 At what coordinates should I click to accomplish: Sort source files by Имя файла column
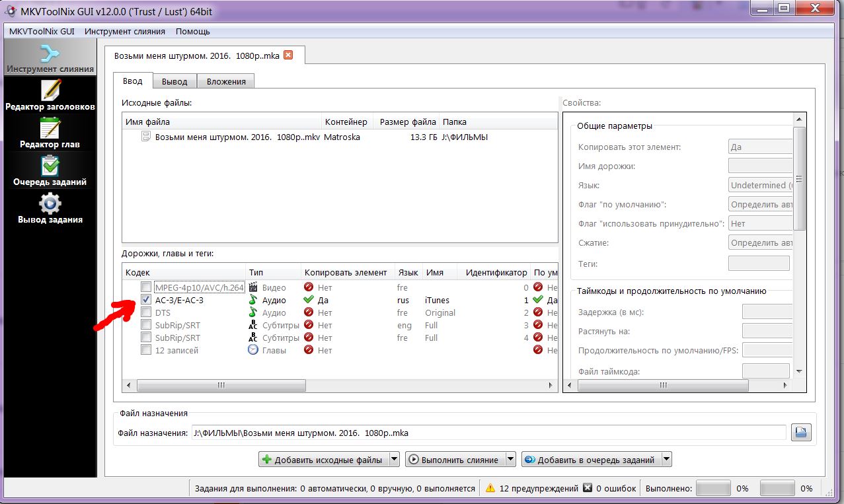(x=222, y=122)
